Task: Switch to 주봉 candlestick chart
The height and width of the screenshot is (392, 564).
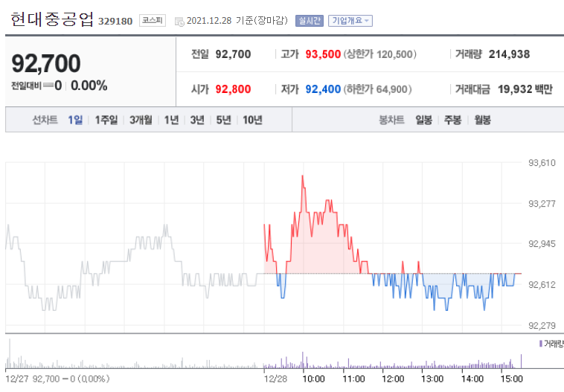Action: [452, 120]
